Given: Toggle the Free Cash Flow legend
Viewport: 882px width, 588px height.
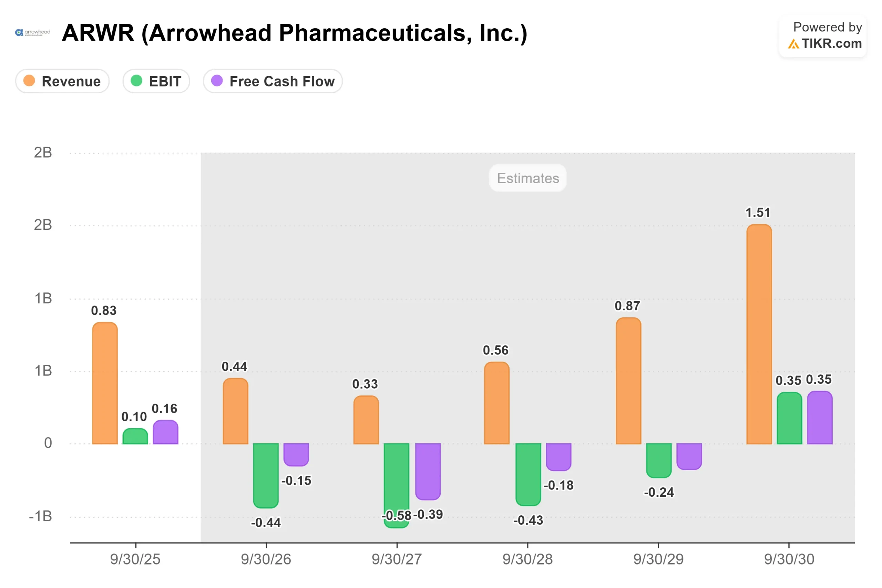Looking at the screenshot, I should point(273,81).
